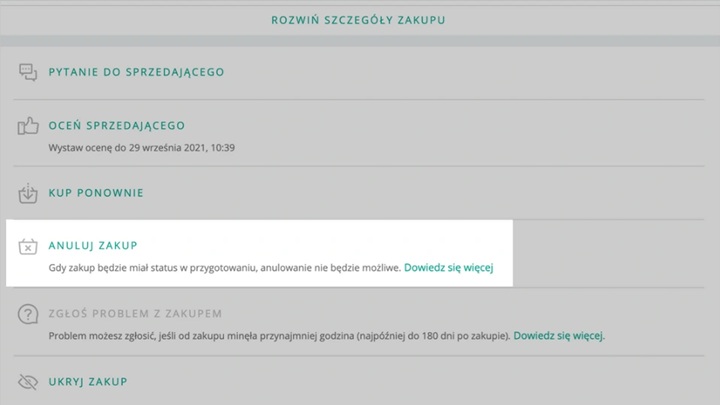720x405 pixels.
Task: Choose Kup ponownie
Action: pyautogui.click(x=96, y=193)
